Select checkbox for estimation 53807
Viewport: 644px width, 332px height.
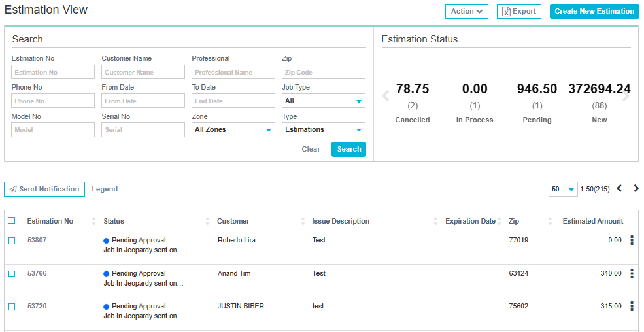[x=12, y=241]
